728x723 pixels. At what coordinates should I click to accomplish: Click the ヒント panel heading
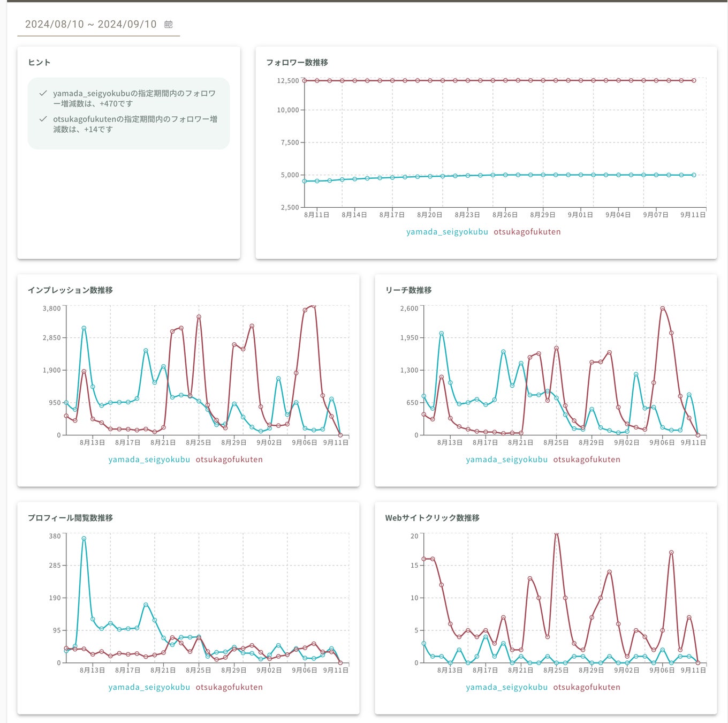[39, 62]
